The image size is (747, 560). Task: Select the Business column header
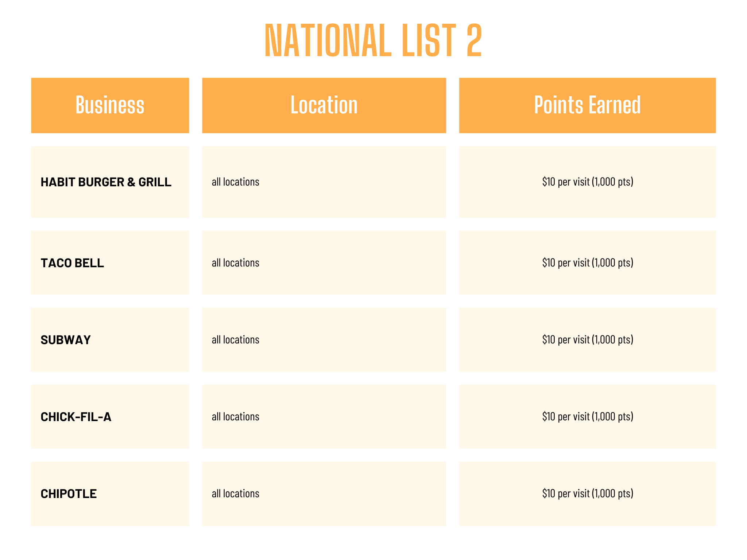[x=110, y=105]
